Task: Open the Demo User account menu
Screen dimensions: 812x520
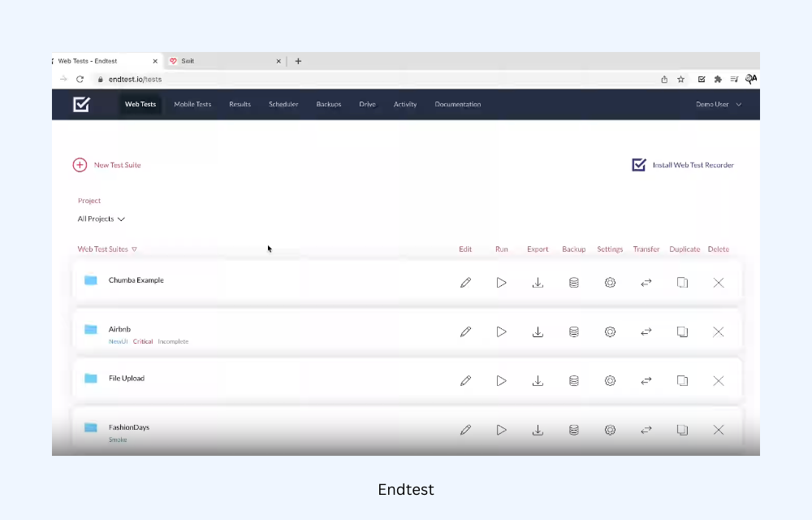Action: [x=718, y=104]
